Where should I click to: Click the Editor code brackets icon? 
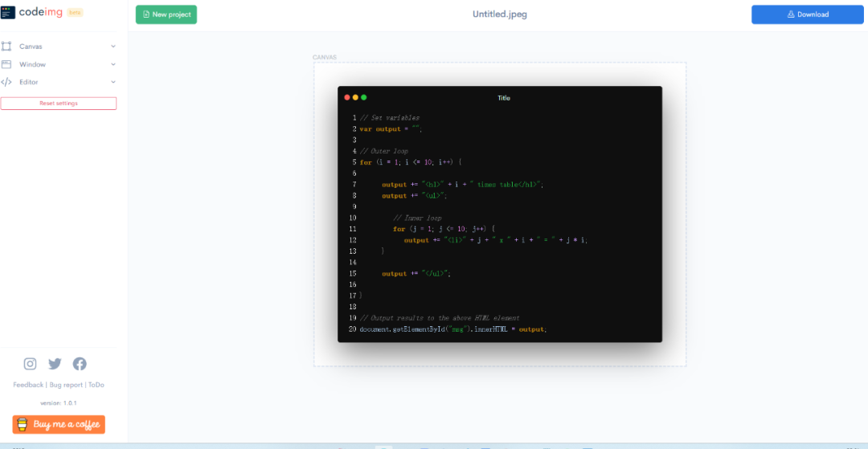[x=6, y=82]
